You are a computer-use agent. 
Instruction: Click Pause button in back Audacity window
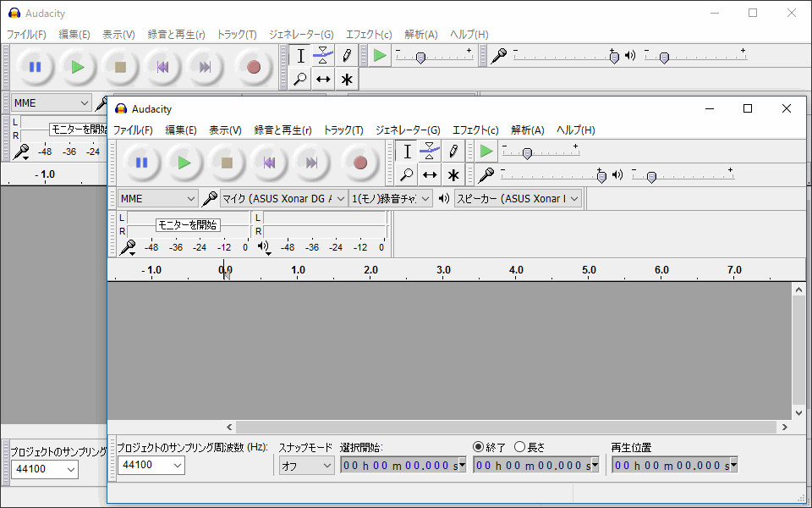coord(35,67)
